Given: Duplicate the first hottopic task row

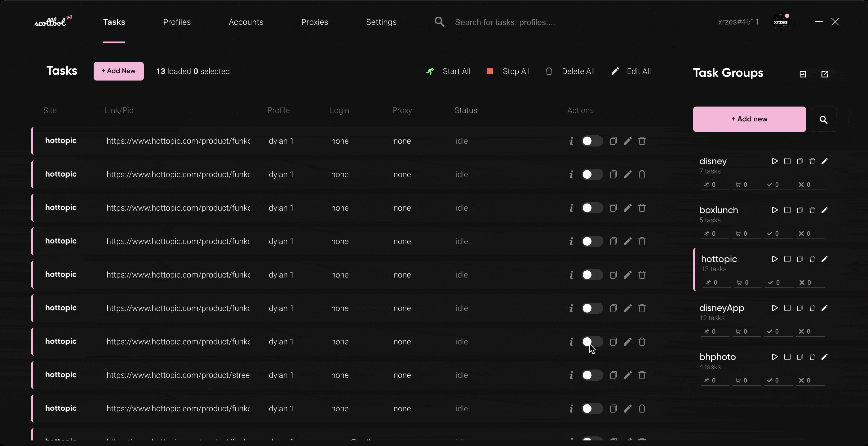Looking at the screenshot, I should [x=613, y=141].
